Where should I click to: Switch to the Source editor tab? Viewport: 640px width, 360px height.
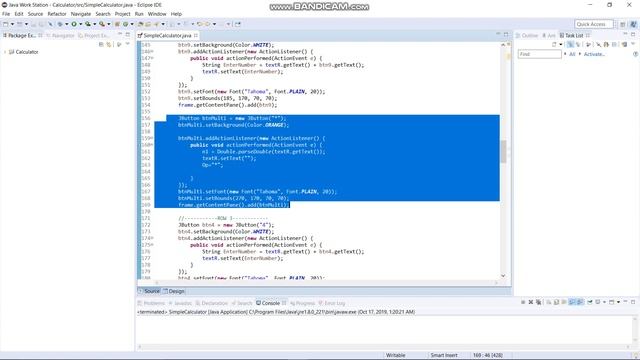point(149,291)
